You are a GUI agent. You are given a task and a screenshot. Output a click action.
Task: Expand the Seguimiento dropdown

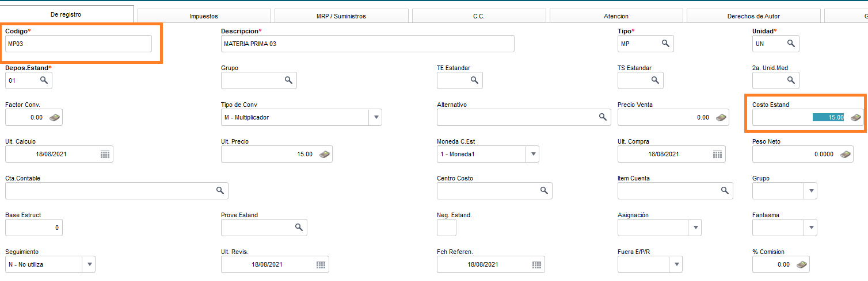pos(89,264)
